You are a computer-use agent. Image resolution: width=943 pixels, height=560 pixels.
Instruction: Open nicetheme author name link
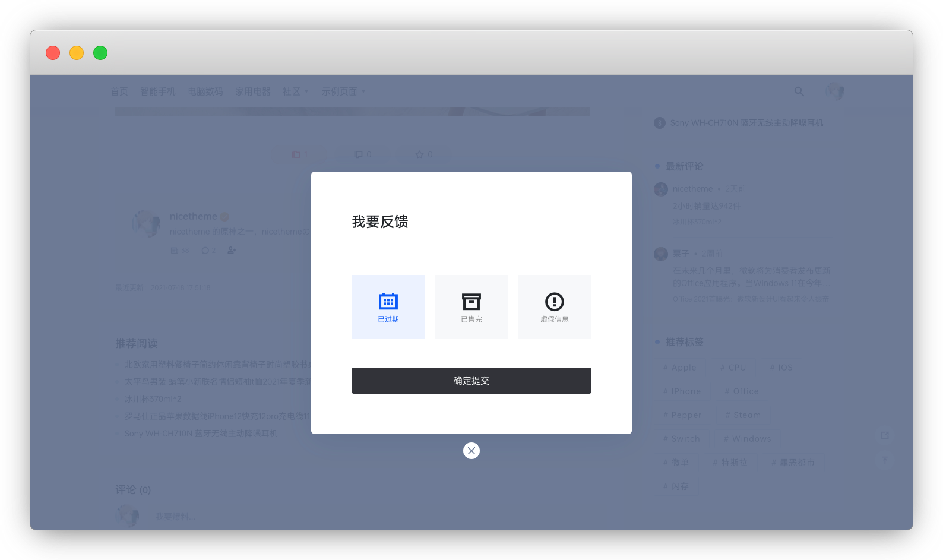[194, 216]
